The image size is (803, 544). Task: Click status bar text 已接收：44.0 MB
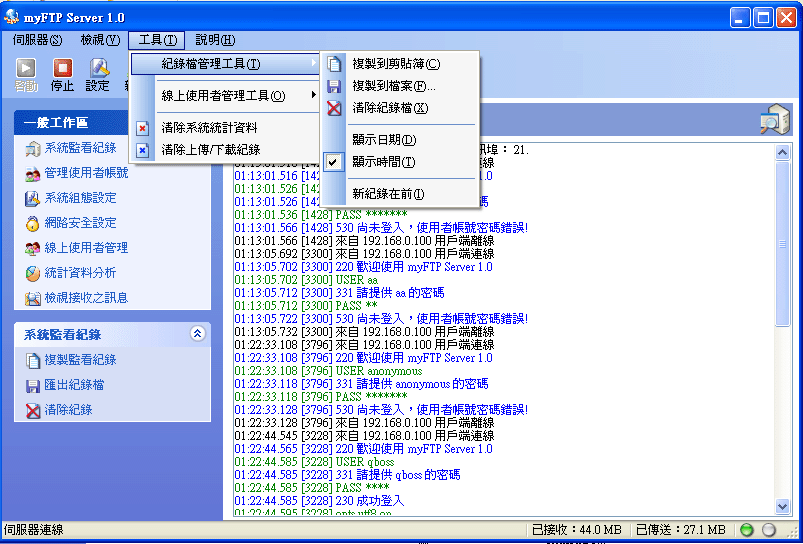[577, 530]
